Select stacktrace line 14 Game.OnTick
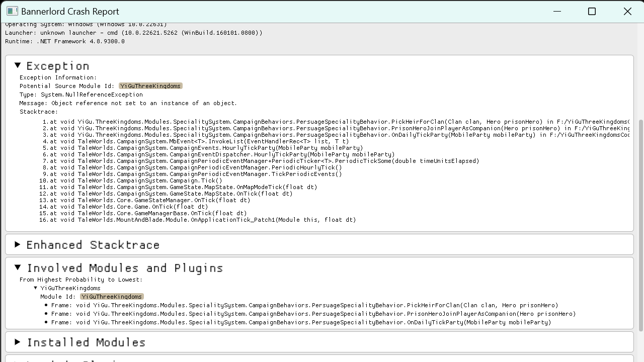The width and height of the screenshot is (644, 362). (123, 207)
